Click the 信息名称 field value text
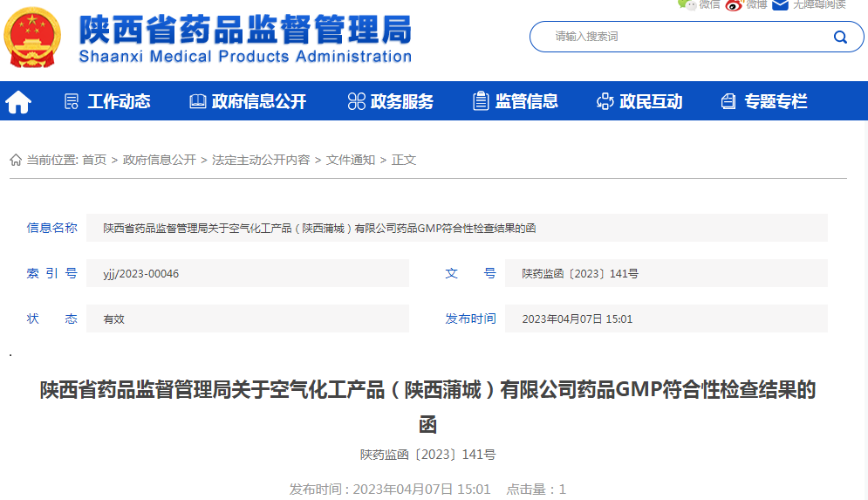The image size is (868, 500). click(319, 228)
